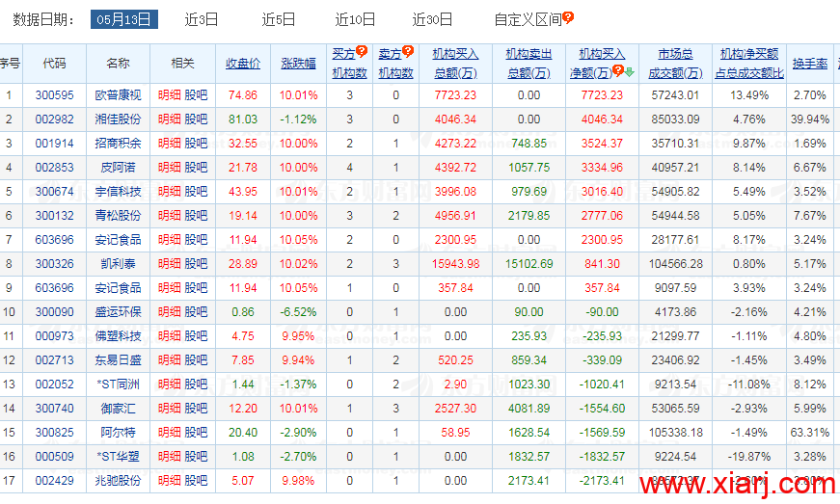
Task: Open 明细 for 湘佳股份 row
Action: [170, 119]
